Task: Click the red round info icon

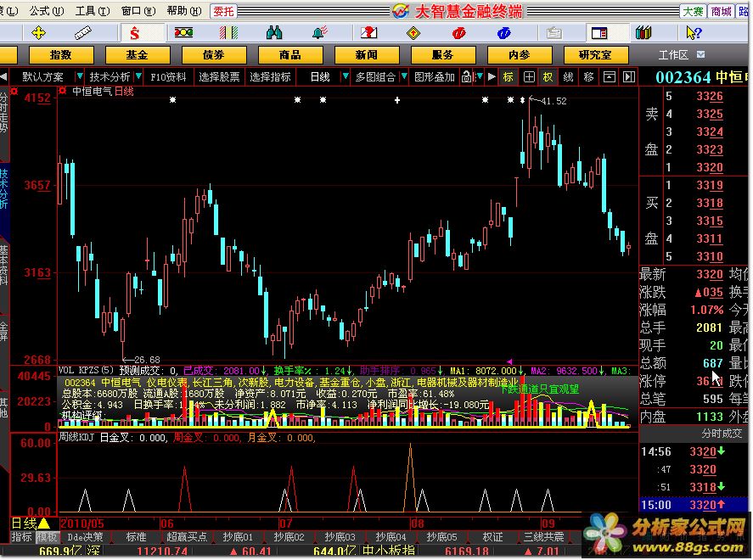Action: [x=458, y=33]
